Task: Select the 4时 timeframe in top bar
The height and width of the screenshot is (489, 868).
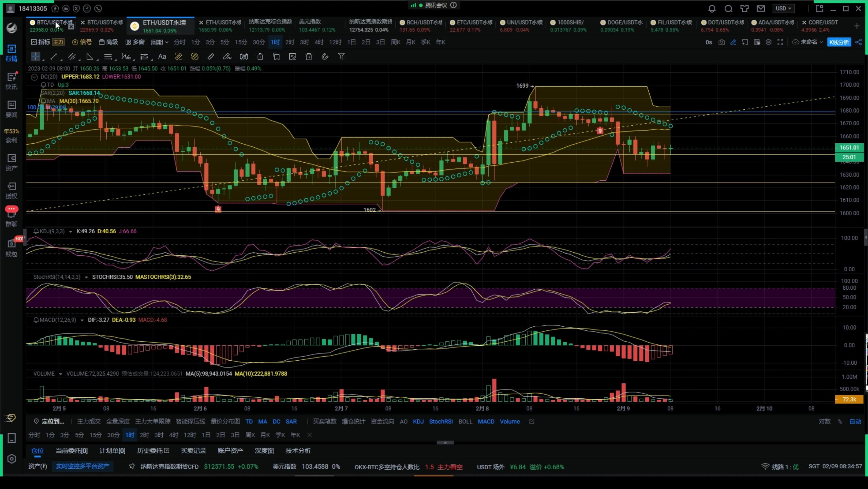Action: click(319, 42)
